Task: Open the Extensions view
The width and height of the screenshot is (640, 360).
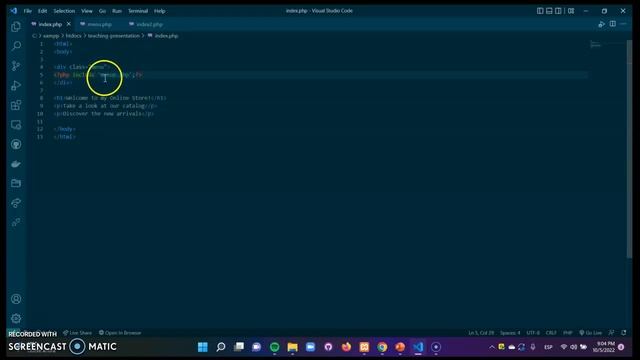Action: tap(16, 105)
